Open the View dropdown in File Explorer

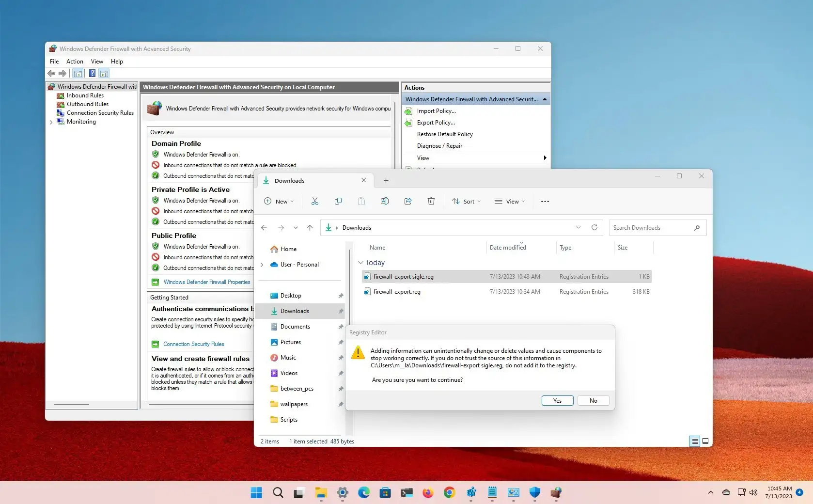pos(509,201)
